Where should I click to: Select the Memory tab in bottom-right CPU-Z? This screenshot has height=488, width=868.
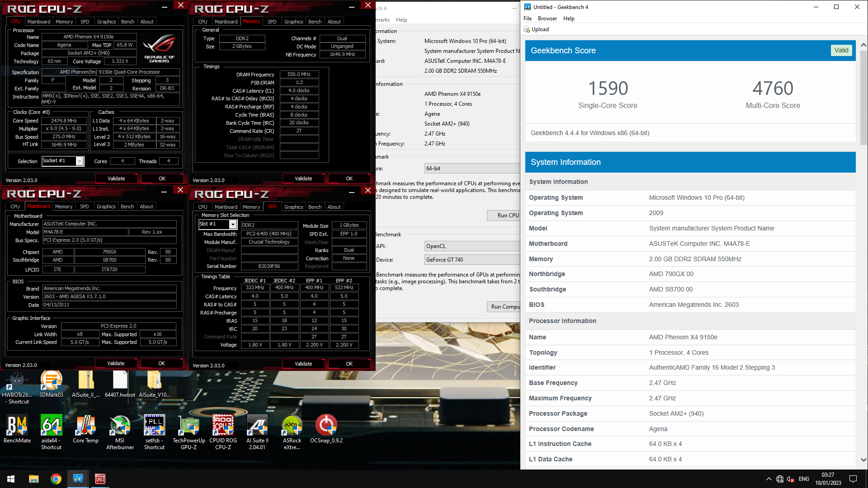(x=251, y=207)
